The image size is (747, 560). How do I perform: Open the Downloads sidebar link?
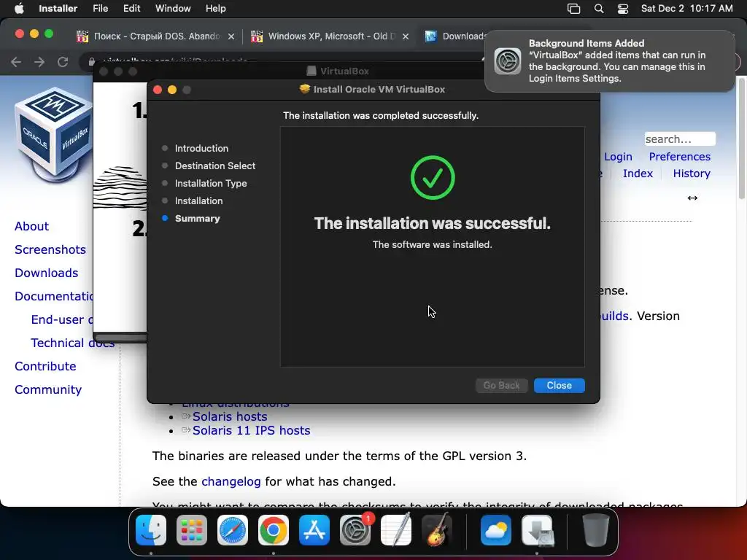46,273
